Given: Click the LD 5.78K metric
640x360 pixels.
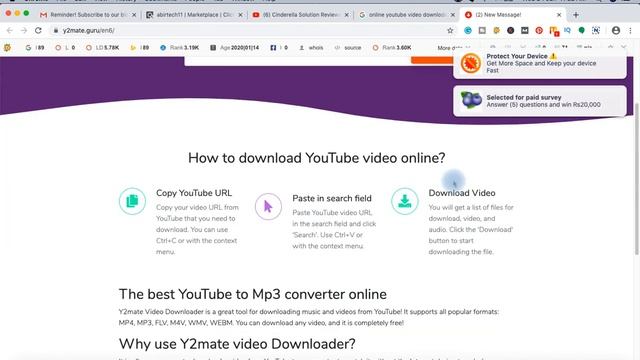Looking at the screenshot, I should 102,48.
